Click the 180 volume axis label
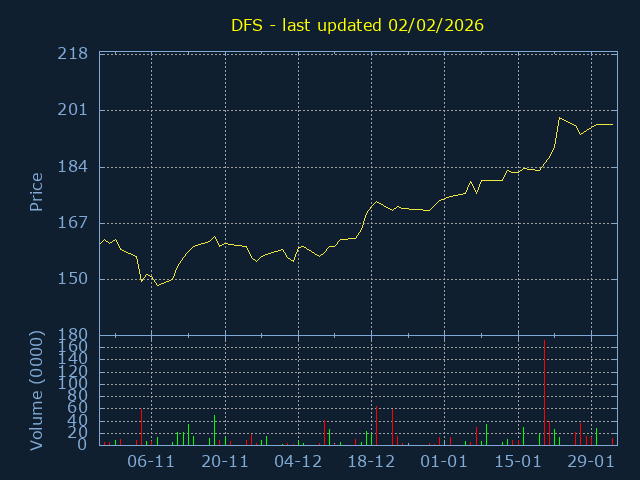This screenshot has height=480, width=640. 72,334
